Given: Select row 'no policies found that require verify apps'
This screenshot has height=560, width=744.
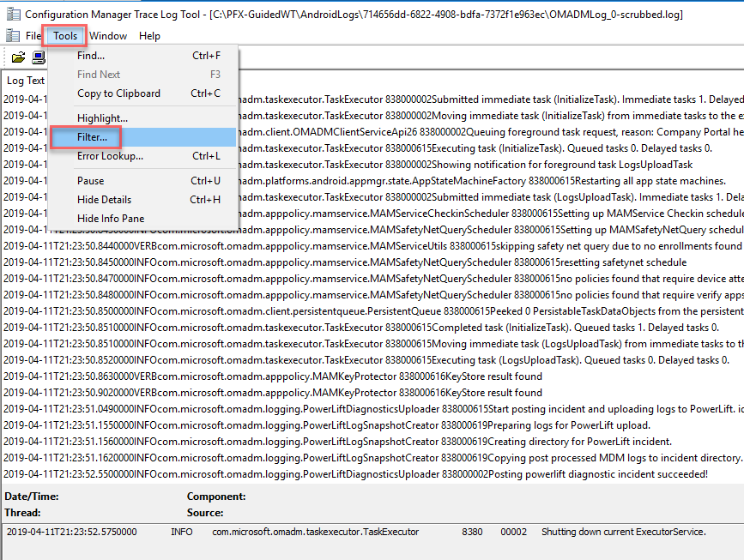Looking at the screenshot, I should click(x=372, y=295).
